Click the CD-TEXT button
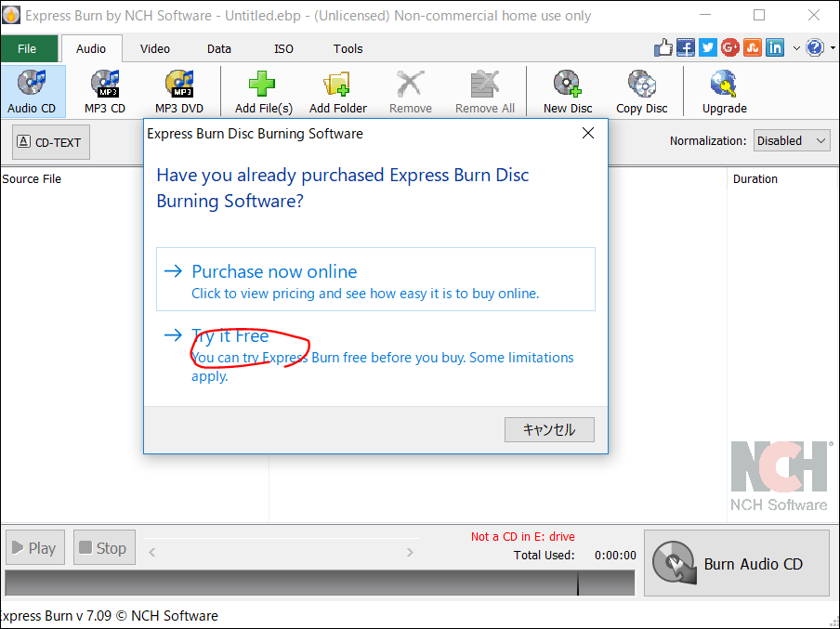The width and height of the screenshot is (840, 629). 51,142
